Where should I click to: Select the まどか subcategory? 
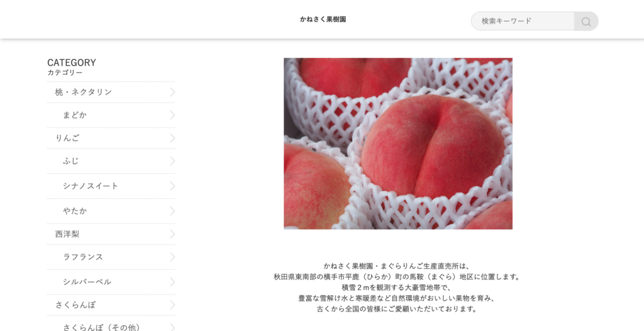[111, 115]
